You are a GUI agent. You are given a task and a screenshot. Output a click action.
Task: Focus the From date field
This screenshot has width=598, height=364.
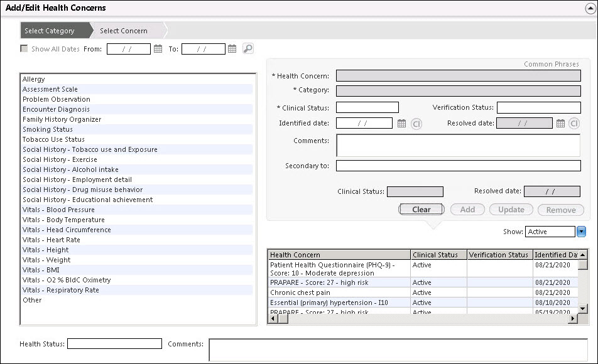pyautogui.click(x=129, y=49)
